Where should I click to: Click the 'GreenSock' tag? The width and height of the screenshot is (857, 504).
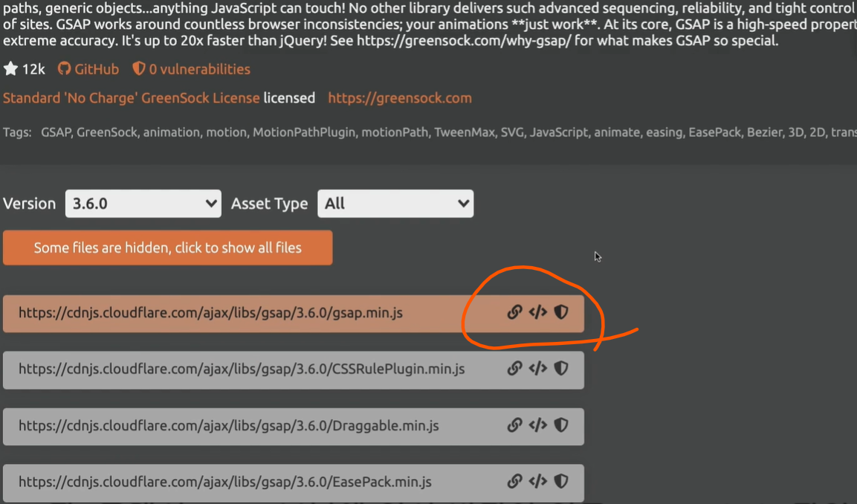(x=106, y=132)
